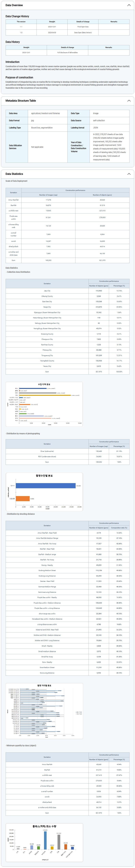Click the orange ROV bar in chart

pos(23,498)
